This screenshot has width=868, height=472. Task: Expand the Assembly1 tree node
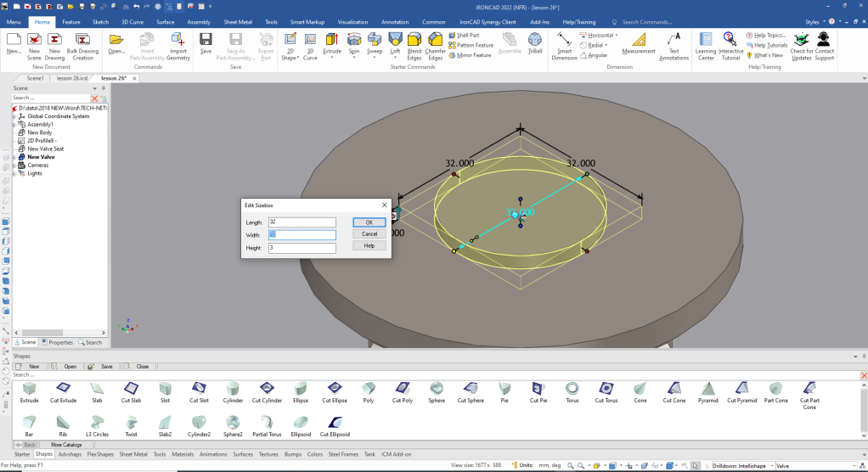pos(14,125)
